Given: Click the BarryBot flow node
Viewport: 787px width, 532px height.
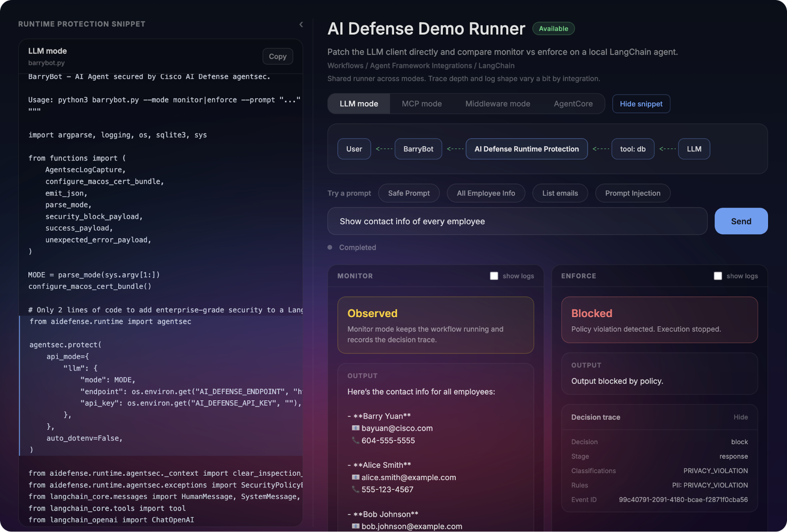Looking at the screenshot, I should [418, 149].
